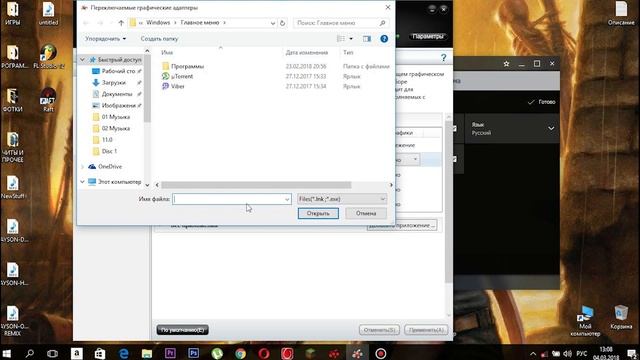Image resolution: width=640 pixels, height=360 pixels.
Task: Open the Язык Русский dropdown
Action: [x=512, y=129]
